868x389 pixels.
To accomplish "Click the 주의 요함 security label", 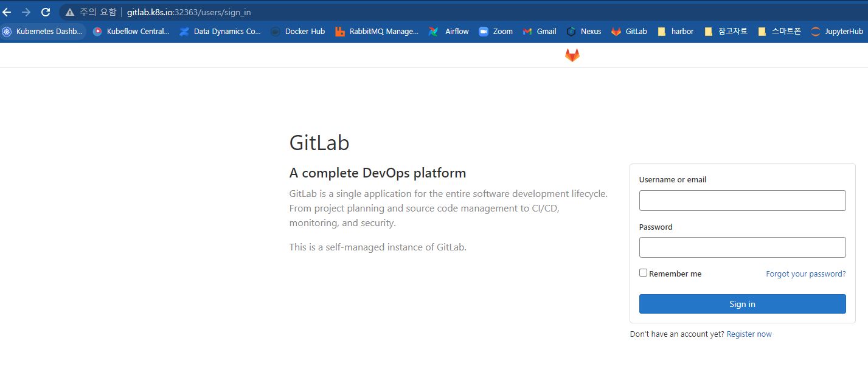I will 97,12.
